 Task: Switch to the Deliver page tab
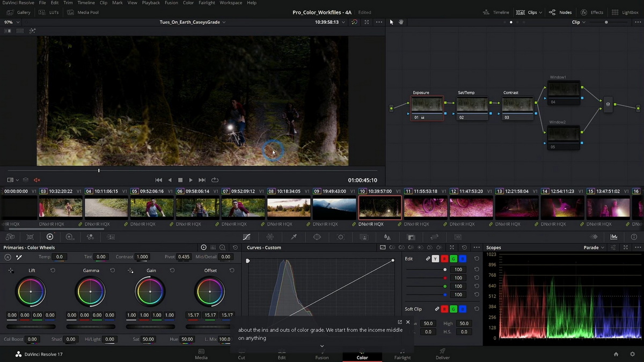pyautogui.click(x=443, y=354)
